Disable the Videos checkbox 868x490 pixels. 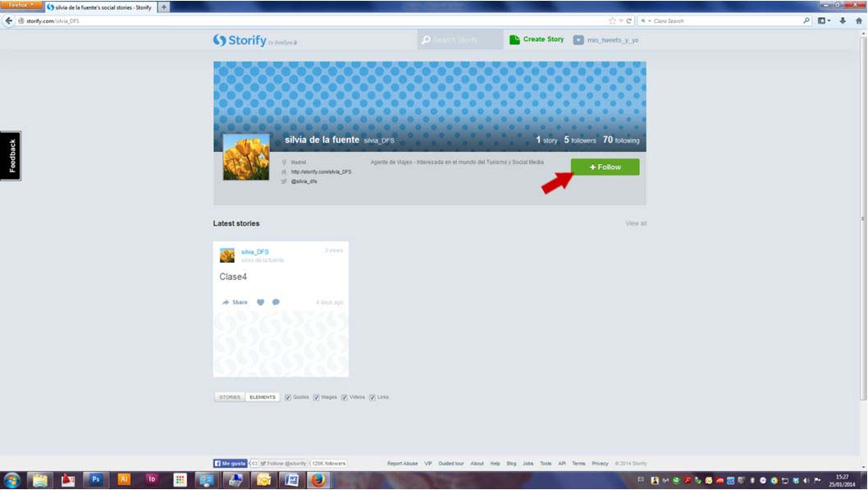pos(345,397)
